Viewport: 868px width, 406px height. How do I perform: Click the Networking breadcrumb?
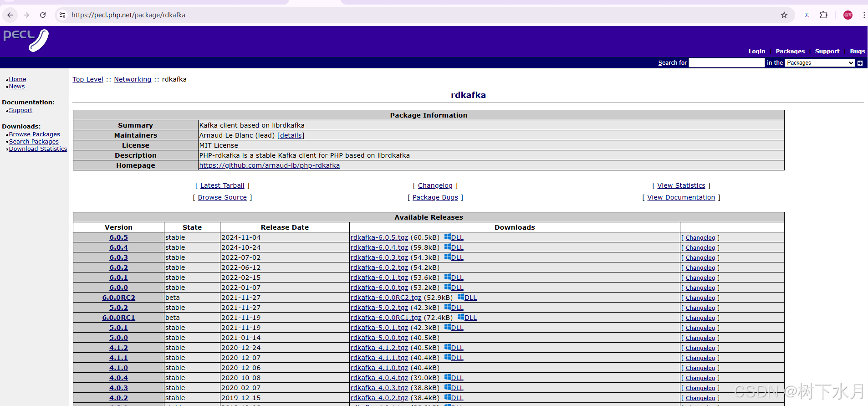pos(133,79)
